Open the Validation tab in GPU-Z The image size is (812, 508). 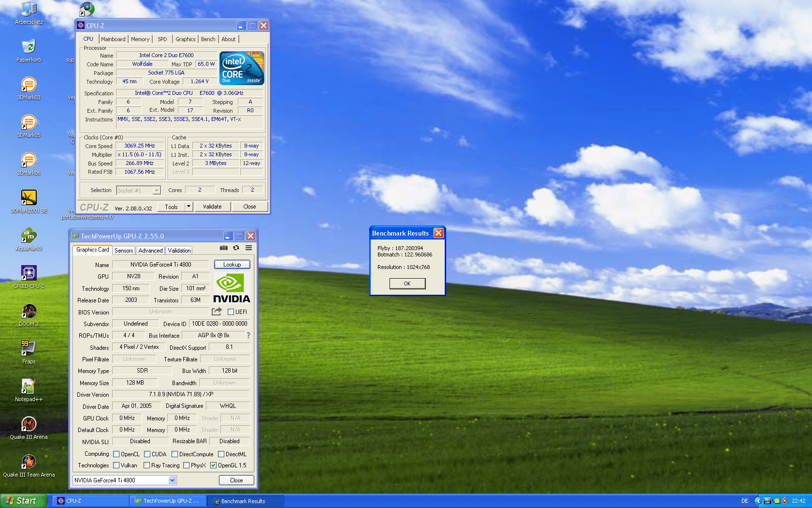179,251
